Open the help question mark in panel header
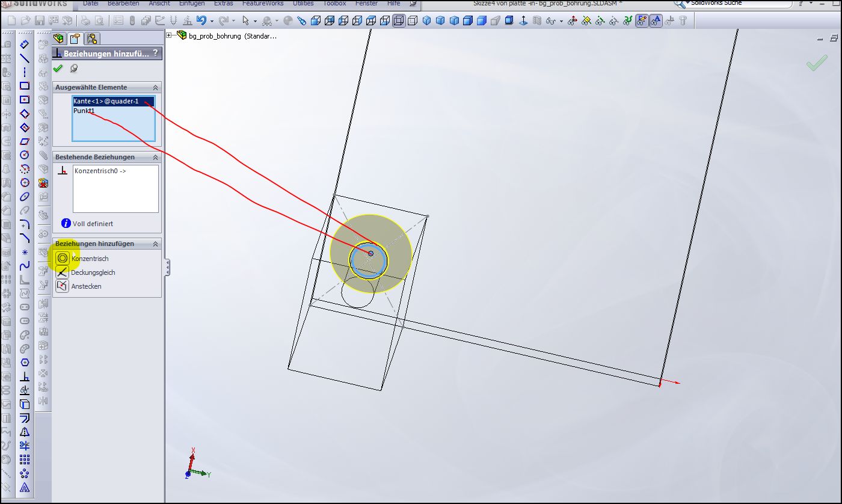The image size is (842, 504). 155,54
